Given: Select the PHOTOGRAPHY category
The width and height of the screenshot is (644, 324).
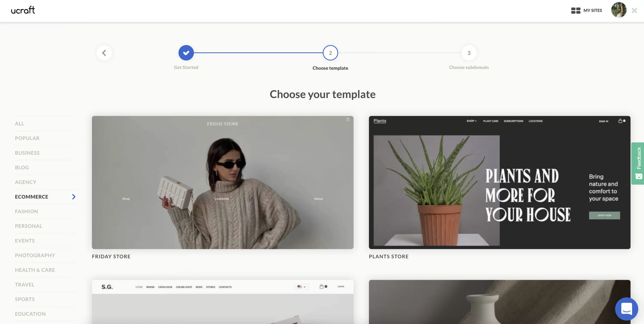Looking at the screenshot, I should click(x=35, y=255).
